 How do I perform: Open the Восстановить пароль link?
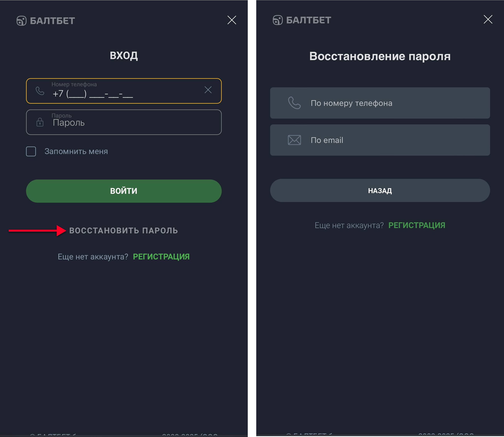(123, 230)
